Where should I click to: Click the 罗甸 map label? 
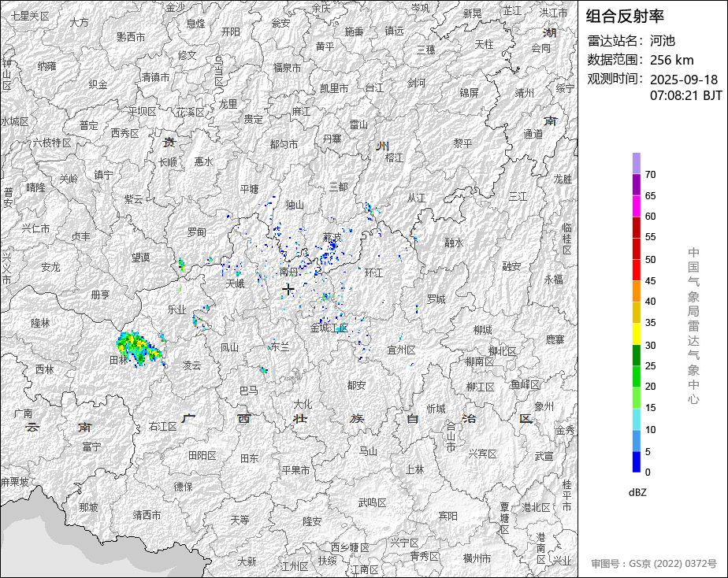pyautogui.click(x=196, y=232)
